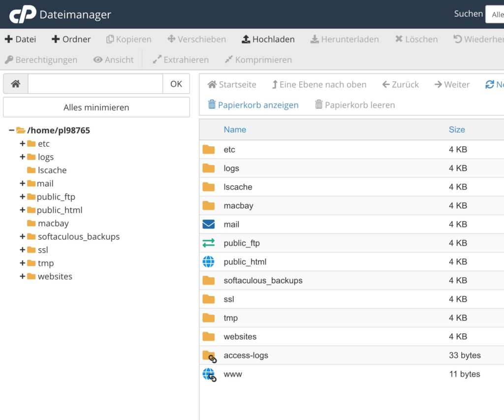This screenshot has width=504, height=420.
Task: Click the access-logs symlink folder icon
Action: [x=210, y=356]
